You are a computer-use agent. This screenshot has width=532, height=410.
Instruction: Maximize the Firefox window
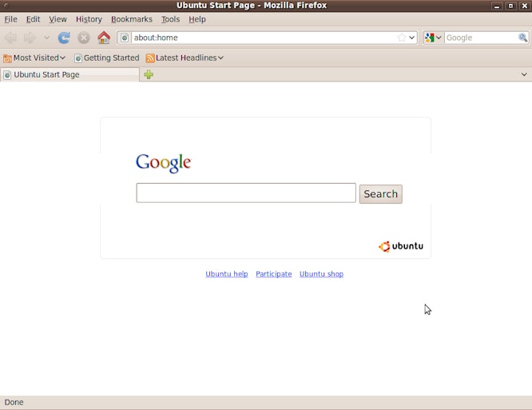[x=510, y=6]
